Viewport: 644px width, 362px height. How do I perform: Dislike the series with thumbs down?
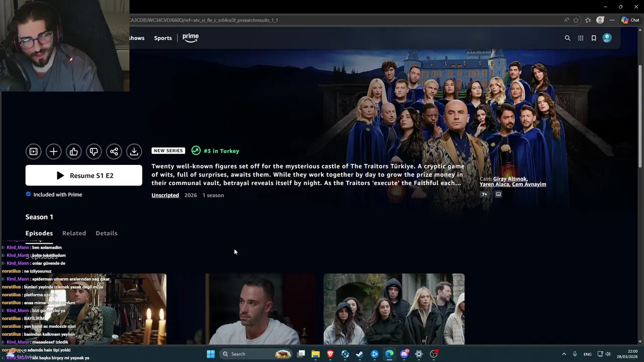[x=94, y=151]
